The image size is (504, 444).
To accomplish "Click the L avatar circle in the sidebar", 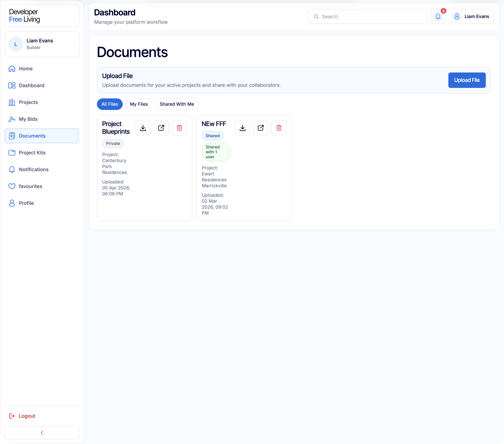I will (16, 44).
